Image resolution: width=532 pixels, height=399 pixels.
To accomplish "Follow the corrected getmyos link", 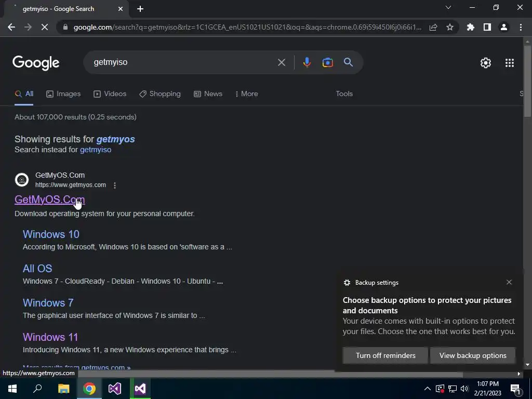I will (115, 139).
